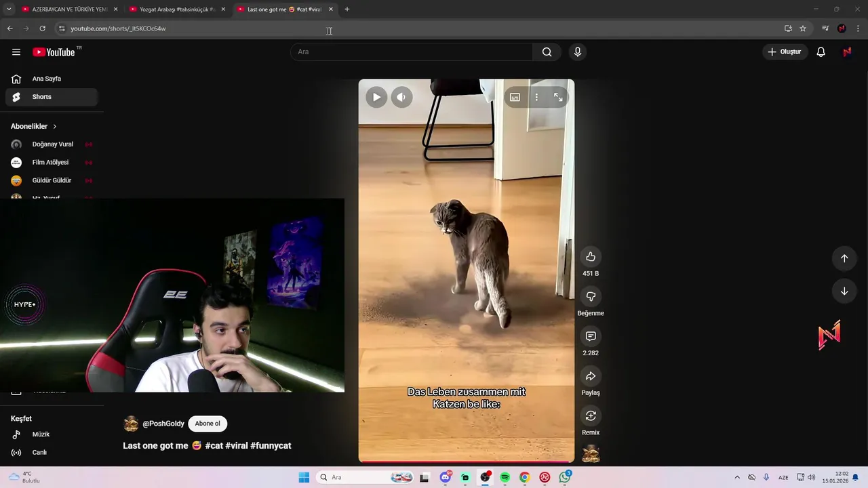Open the #funnycat hashtag
This screenshot has width=868, height=488.
tap(271, 446)
